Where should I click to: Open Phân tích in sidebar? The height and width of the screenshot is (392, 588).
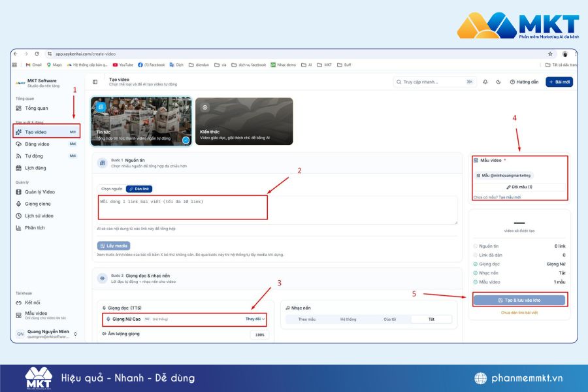pyautogui.click(x=46, y=228)
